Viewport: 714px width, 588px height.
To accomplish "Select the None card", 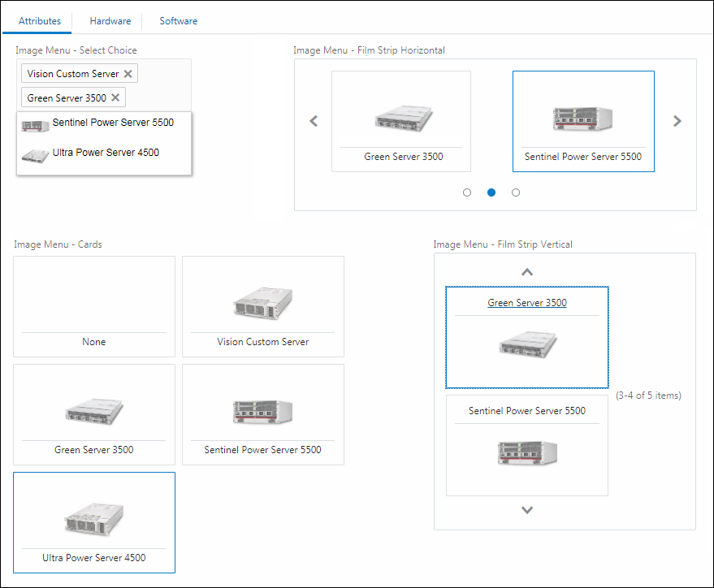I will pyautogui.click(x=94, y=307).
